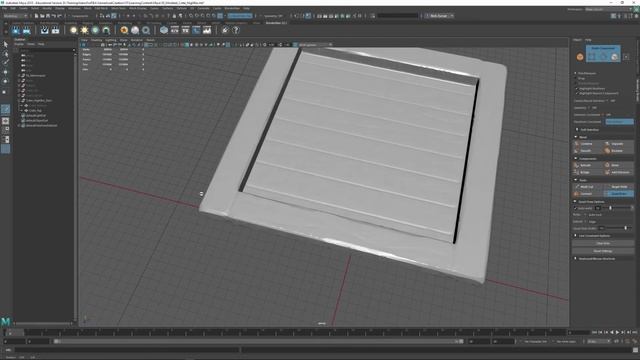Screen dimensions: 640x360
Task: Activate the Target Weld tool button
Action: tap(619, 187)
